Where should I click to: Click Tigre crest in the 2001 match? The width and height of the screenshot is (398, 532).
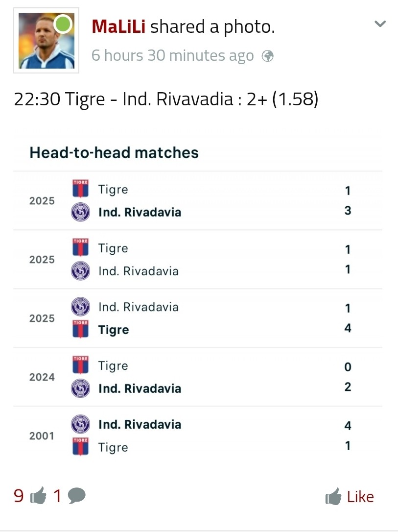click(80, 447)
